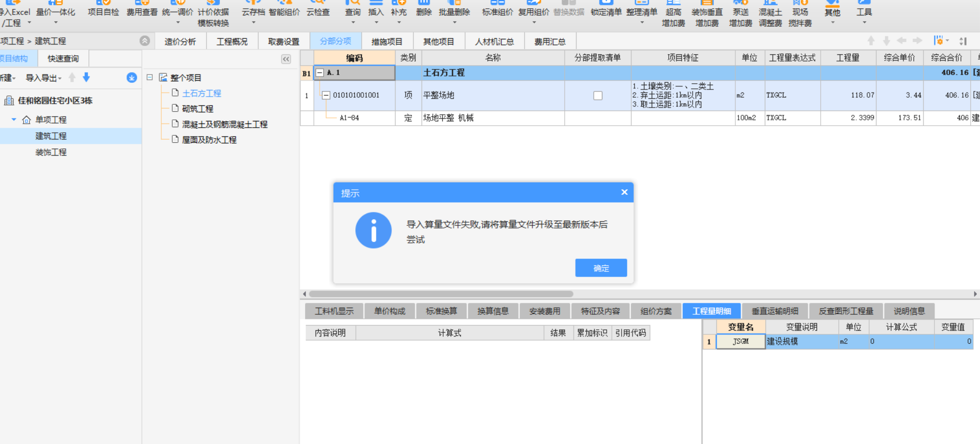Open 装饰垂直增加费 tool

coord(707,14)
